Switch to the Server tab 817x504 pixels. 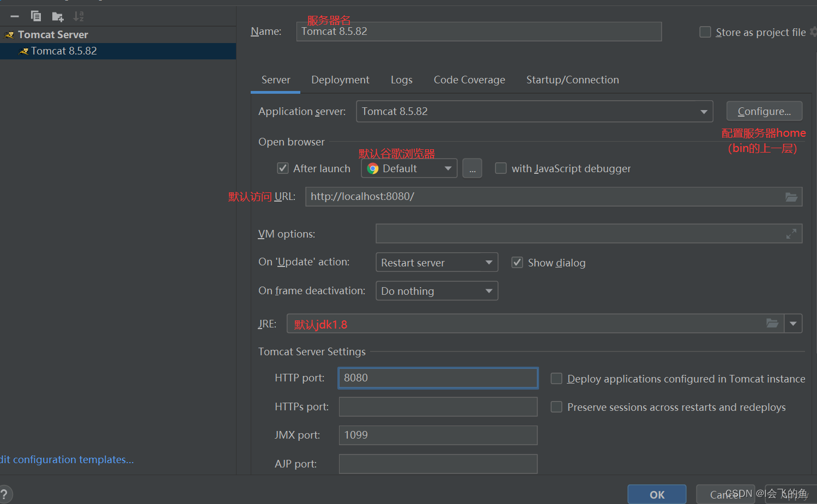tap(276, 80)
